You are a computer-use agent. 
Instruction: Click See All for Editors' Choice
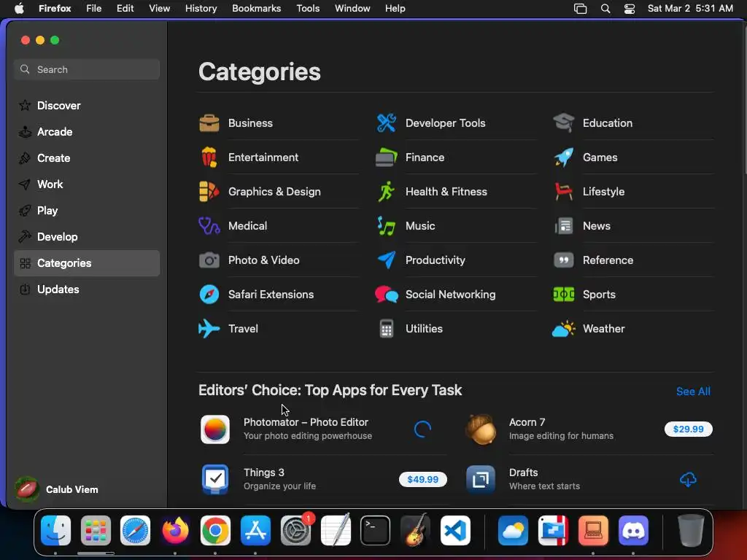pos(693,392)
